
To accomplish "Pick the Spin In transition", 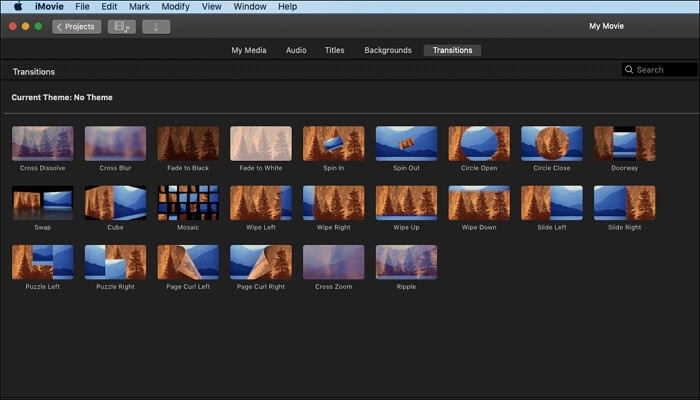I will (333, 143).
